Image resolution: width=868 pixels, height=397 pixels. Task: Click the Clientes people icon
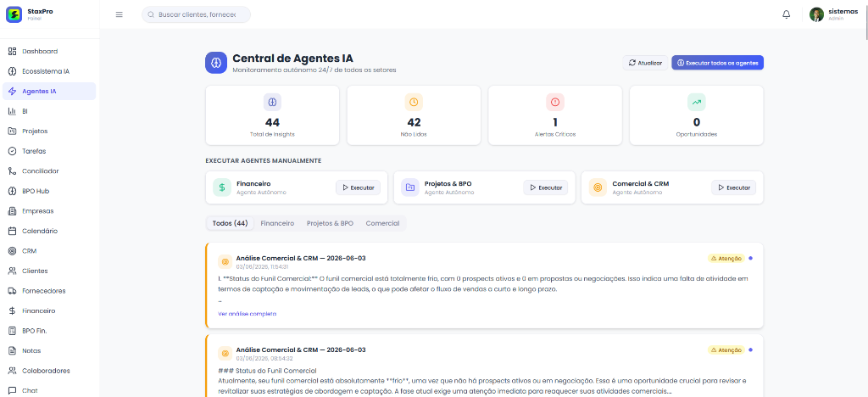coord(12,271)
